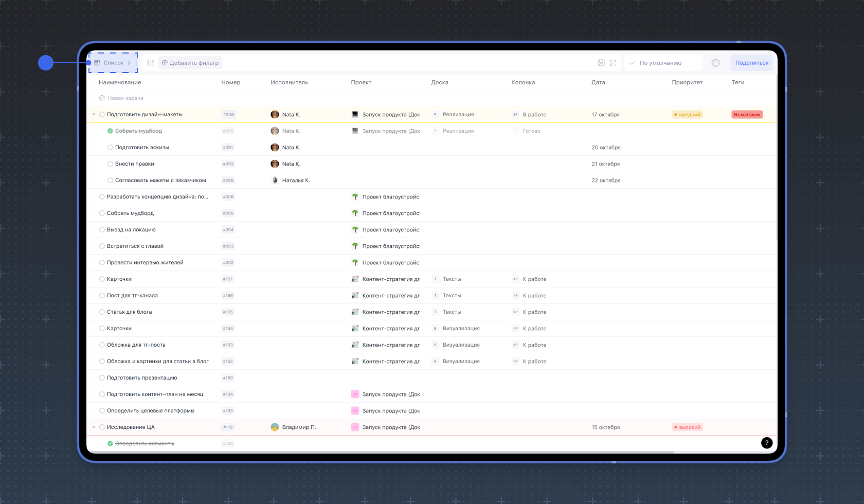Viewport: 864px width, 504px height.
Task: Collapse the Исследование ЦА subtasks
Action: point(94,427)
